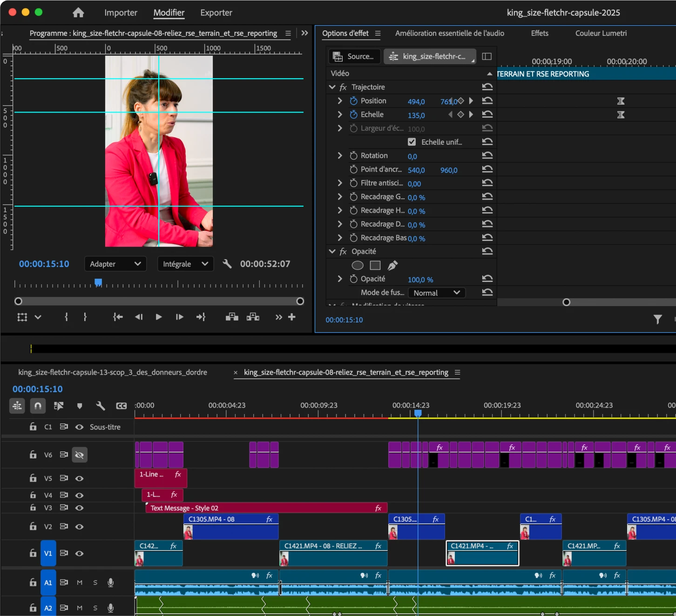
Task: Click the Program monitor playhead scrubber
Action: [x=98, y=282]
